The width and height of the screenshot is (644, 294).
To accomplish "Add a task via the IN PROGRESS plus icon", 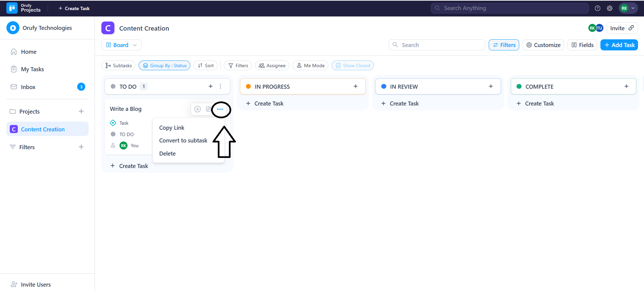I will [355, 86].
